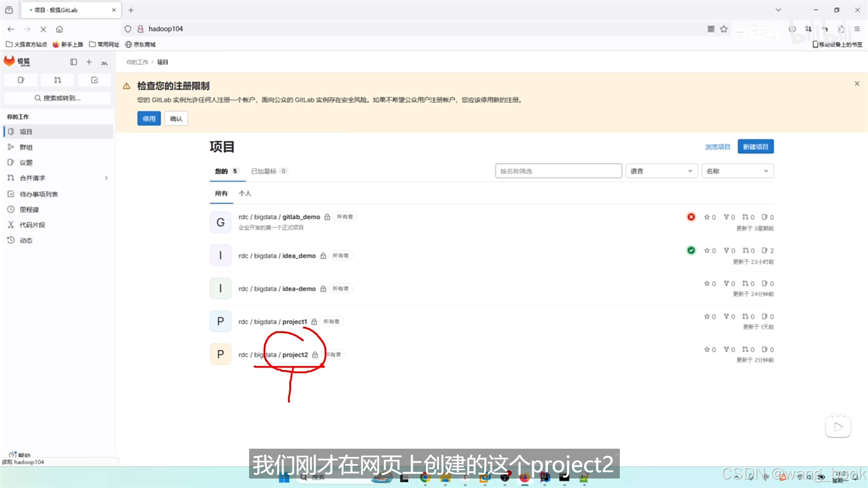This screenshot has height=488, width=868.
Task: Click the 新建项目 button
Action: tap(755, 147)
